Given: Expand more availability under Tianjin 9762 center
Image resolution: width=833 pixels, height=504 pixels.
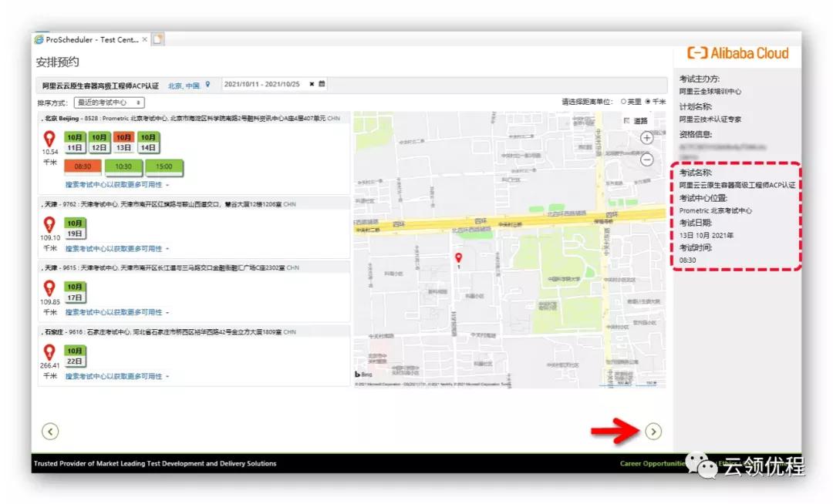Looking at the screenshot, I should coord(117,248).
